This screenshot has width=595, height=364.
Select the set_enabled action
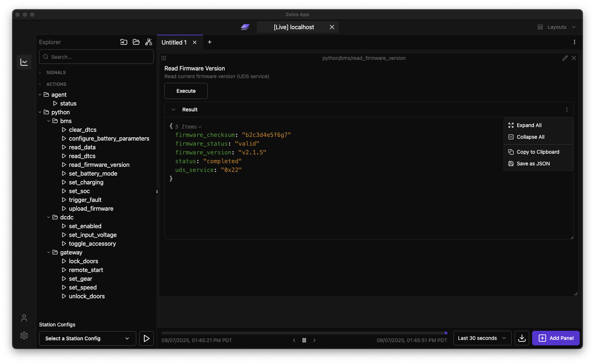pos(85,226)
